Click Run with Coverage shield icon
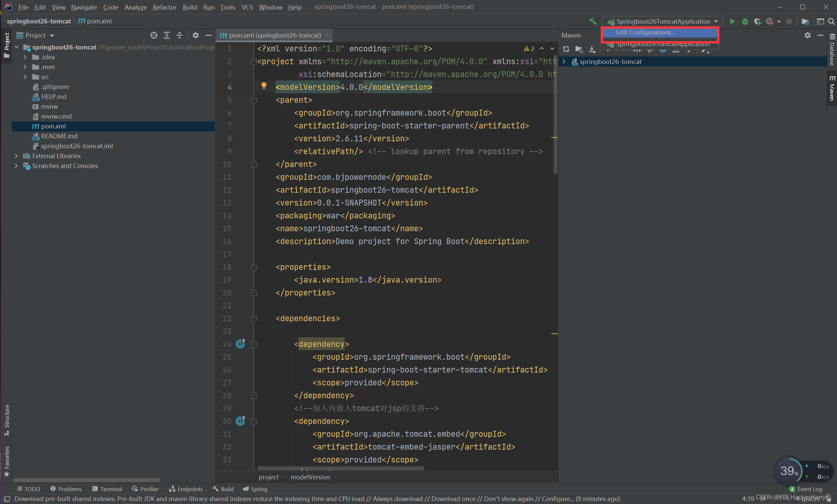 (757, 21)
